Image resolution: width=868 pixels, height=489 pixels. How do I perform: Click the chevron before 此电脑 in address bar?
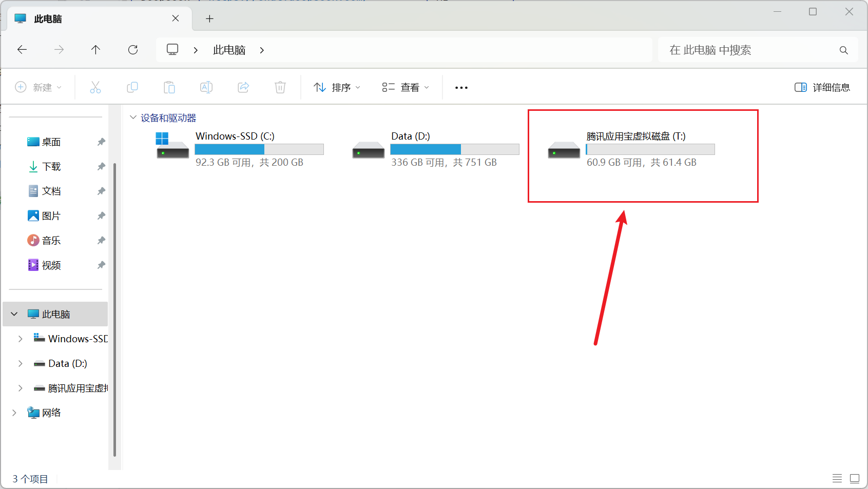pyautogui.click(x=196, y=50)
